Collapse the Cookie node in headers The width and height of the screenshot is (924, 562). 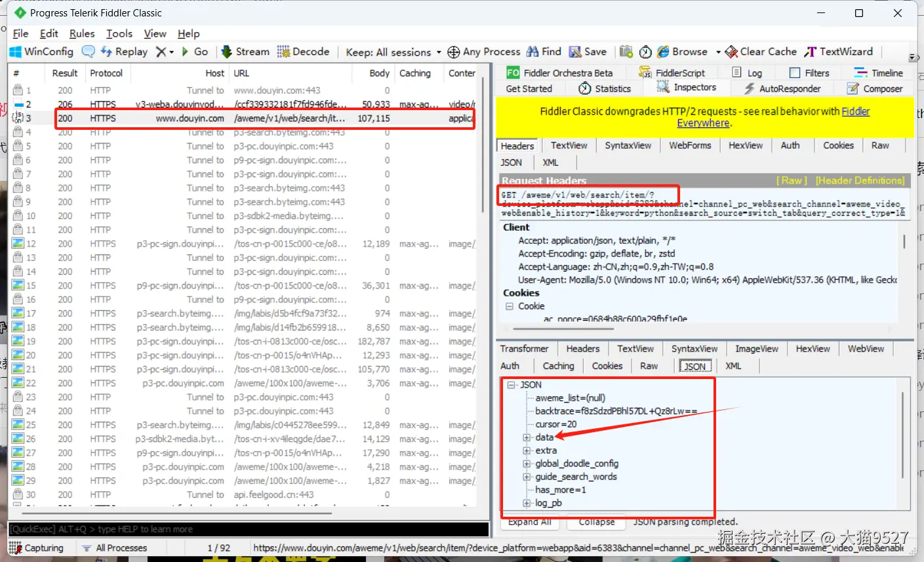509,306
